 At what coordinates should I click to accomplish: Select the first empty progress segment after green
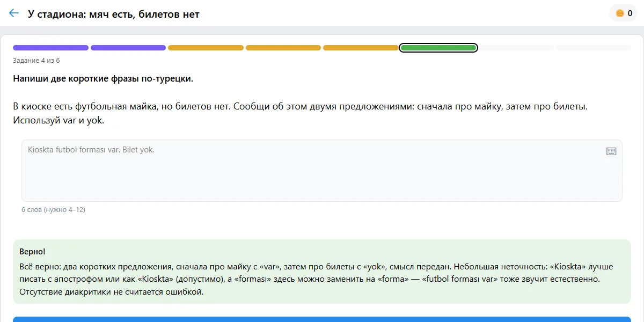516,48
